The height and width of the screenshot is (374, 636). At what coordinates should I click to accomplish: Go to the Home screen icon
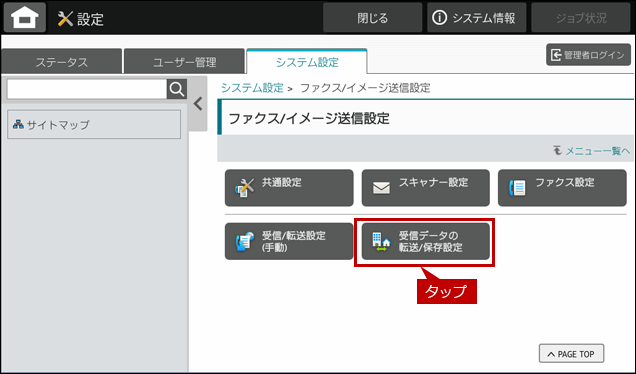point(25,17)
